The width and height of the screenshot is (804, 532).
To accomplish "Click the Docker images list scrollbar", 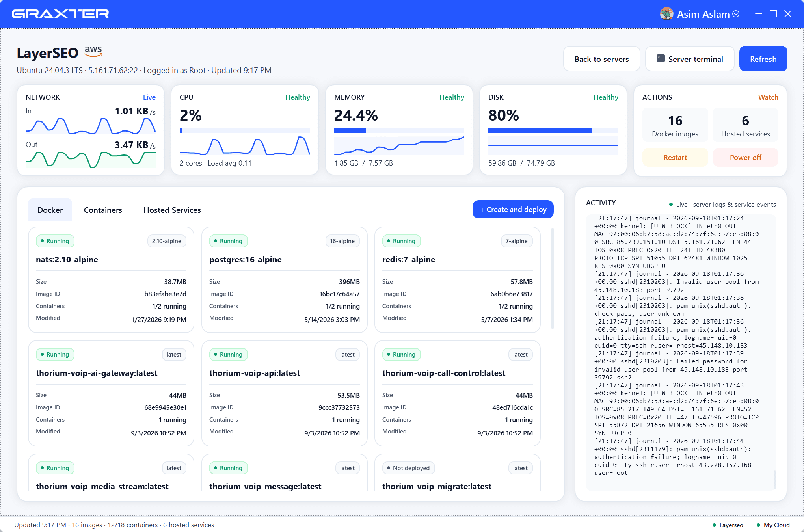I will pos(552,278).
